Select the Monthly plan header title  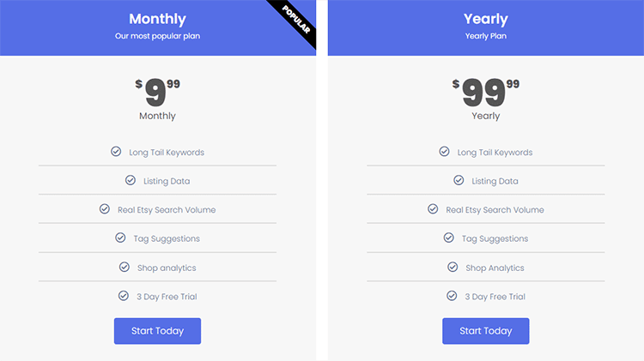pos(157,19)
